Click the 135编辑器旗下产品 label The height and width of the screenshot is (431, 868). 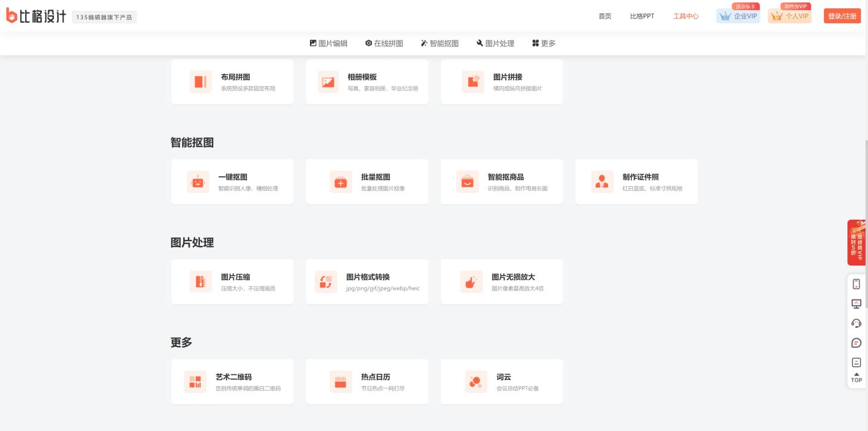[x=105, y=17]
